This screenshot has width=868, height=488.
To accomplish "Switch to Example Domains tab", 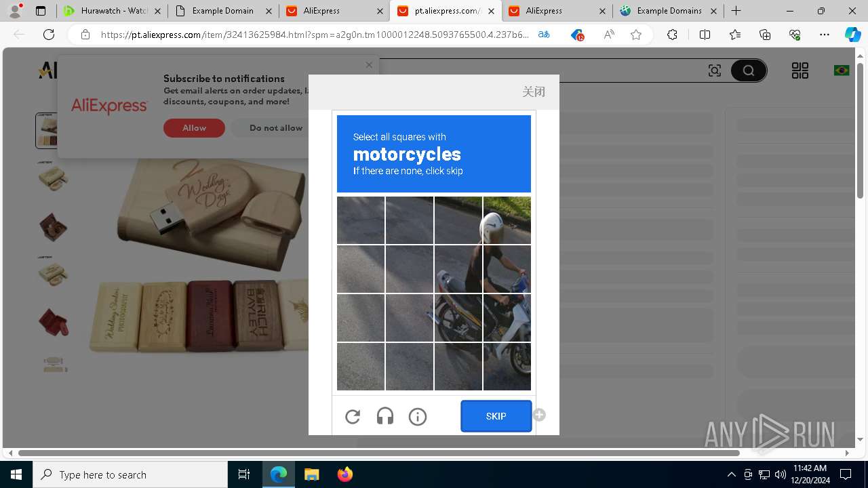I will pos(667,11).
